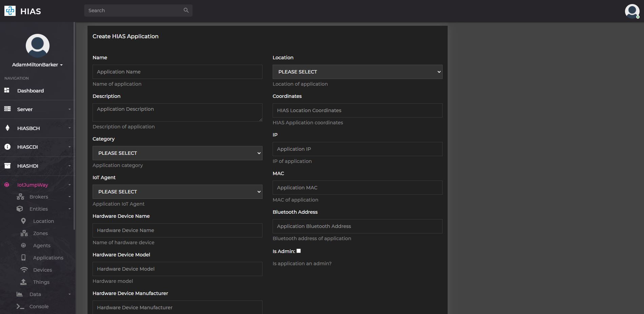Expand the HIASBCH menu arrow
This screenshot has height=314, width=644.
[70, 128]
